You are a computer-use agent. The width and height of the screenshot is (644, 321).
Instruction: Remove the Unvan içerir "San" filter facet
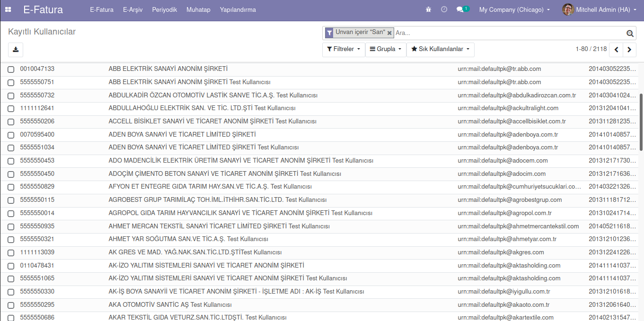tap(389, 33)
